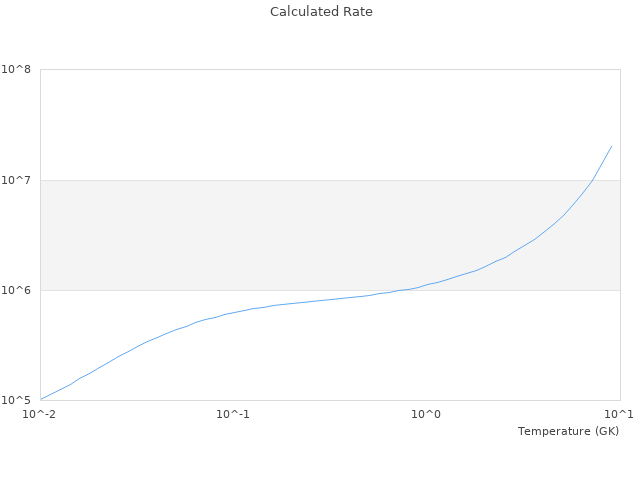Click the 10^0 x-axis tick label
The width and height of the screenshot is (640, 480).
426,414
